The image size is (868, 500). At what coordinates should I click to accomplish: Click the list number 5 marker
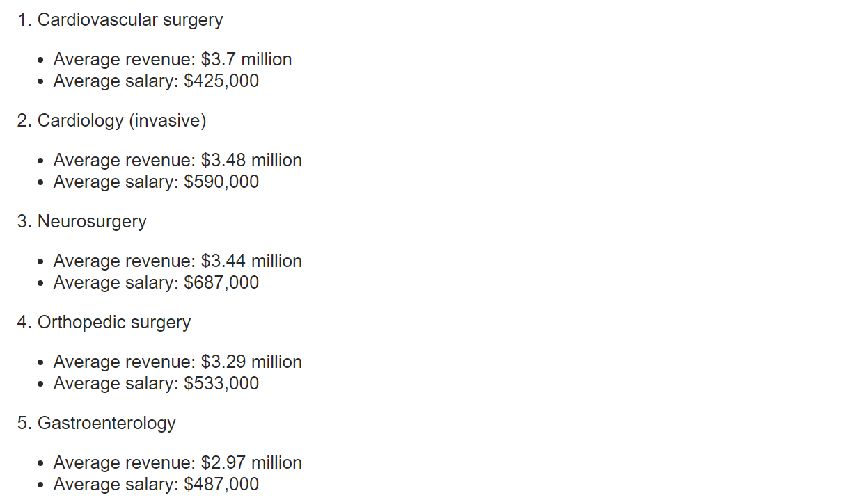coord(24,424)
